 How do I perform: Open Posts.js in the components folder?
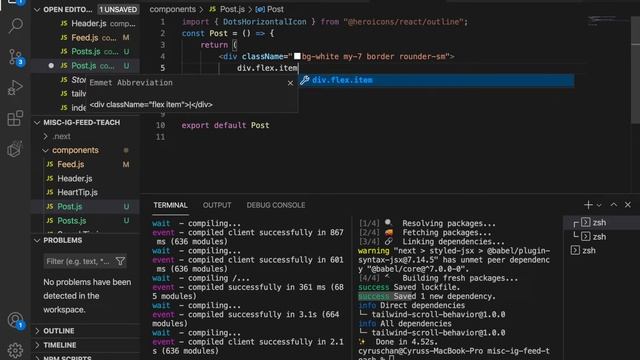(x=71, y=220)
